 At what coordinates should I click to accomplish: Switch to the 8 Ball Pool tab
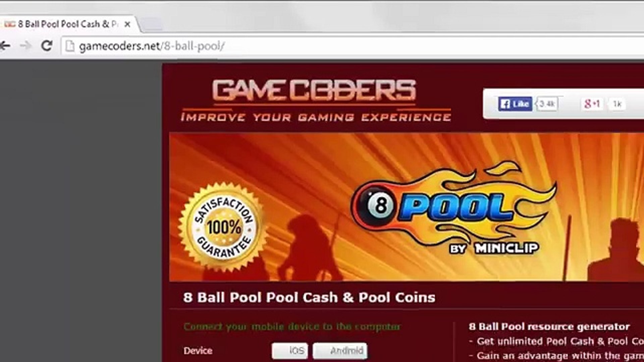[x=67, y=24]
